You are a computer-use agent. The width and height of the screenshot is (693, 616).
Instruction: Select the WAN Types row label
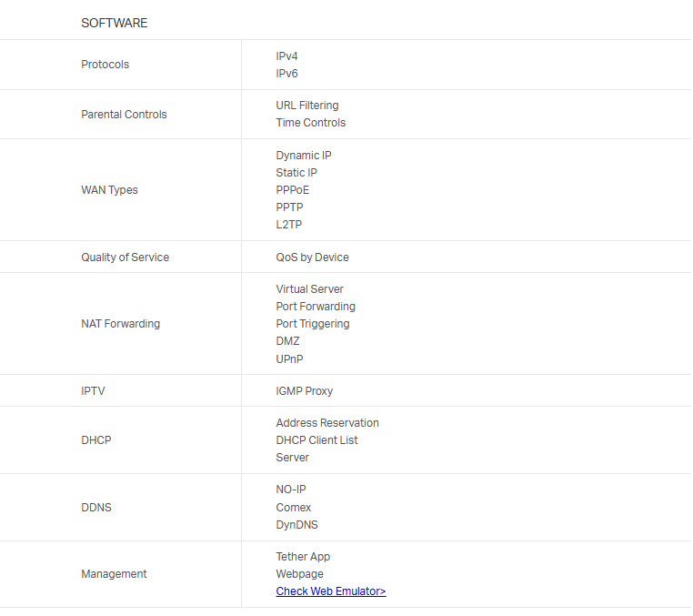[109, 190]
